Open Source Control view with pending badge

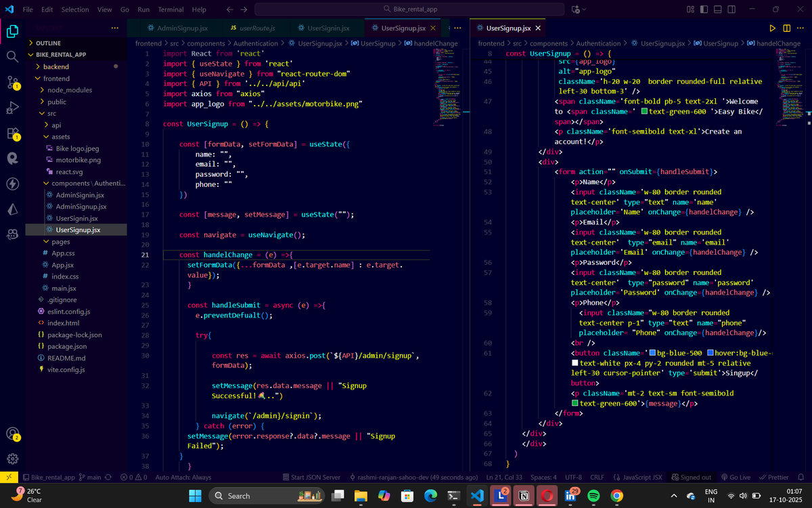12,82
